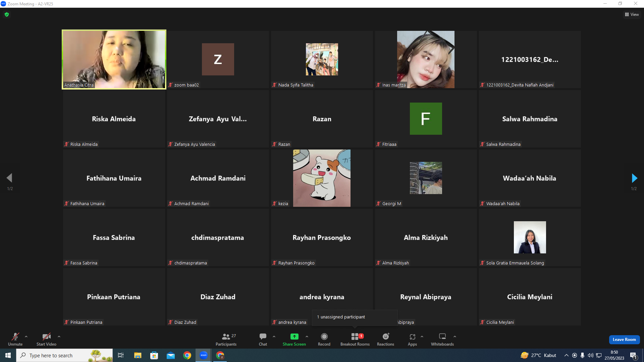Click the Zoom icon in taskbar
Screen dimensions: 644x362
204,355
